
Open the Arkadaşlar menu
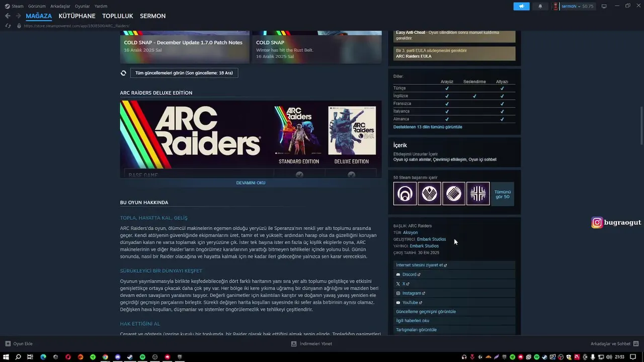pyautogui.click(x=60, y=6)
